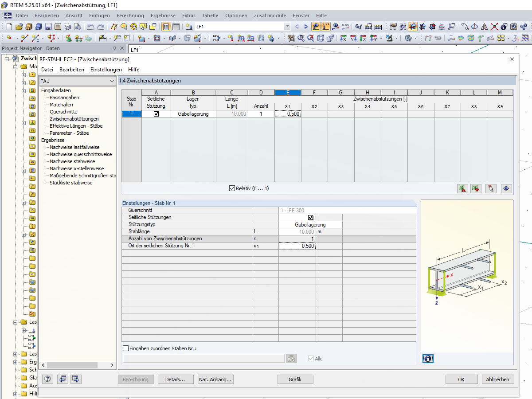532x399 pixels.
Task: Click the Berechnung button
Action: click(136, 379)
